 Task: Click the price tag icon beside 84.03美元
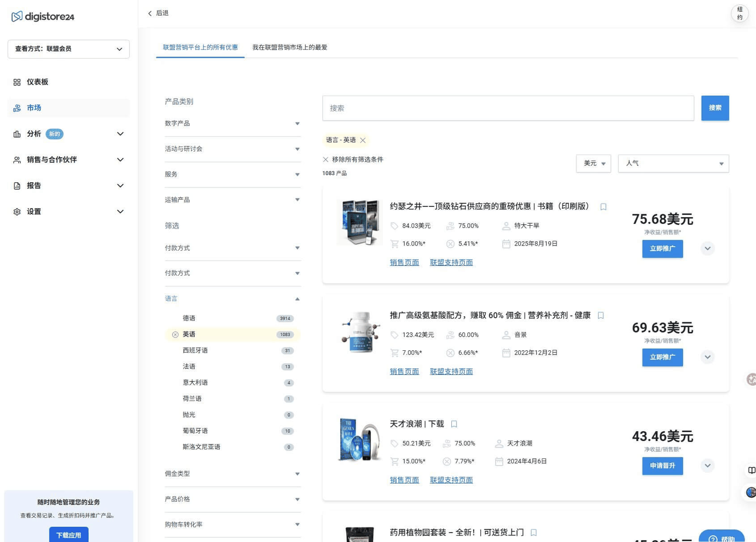(x=395, y=226)
